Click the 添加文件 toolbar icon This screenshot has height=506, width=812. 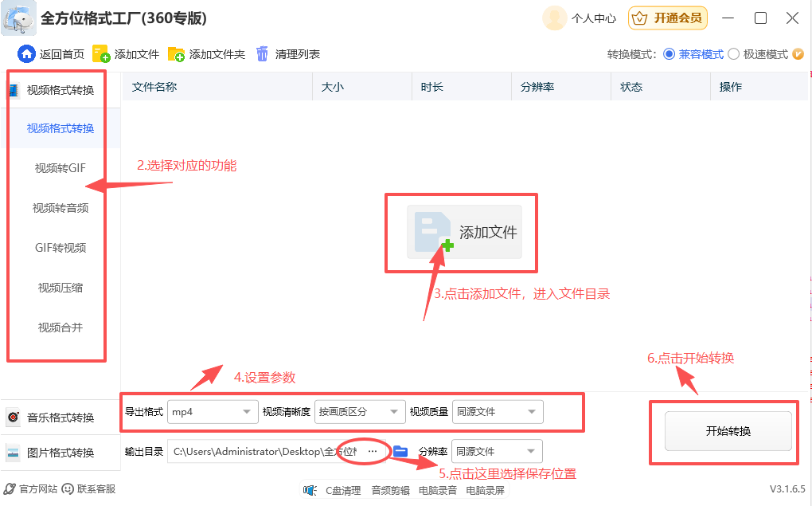tap(102, 54)
